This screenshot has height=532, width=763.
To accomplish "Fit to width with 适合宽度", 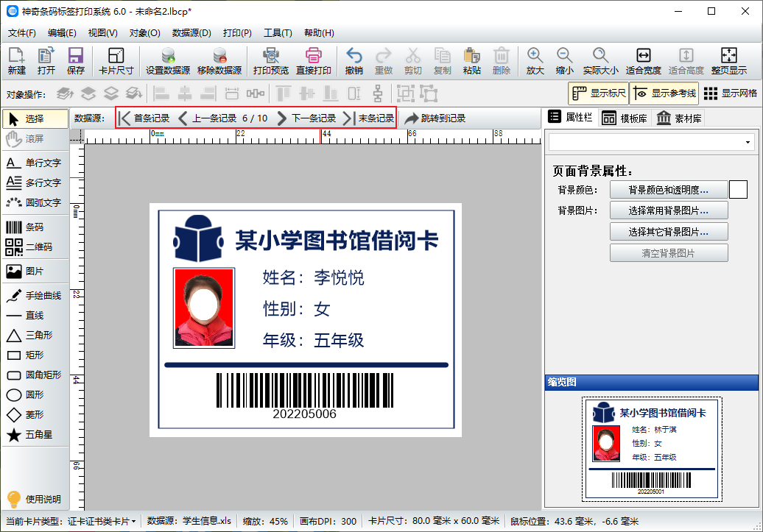I will tap(643, 61).
